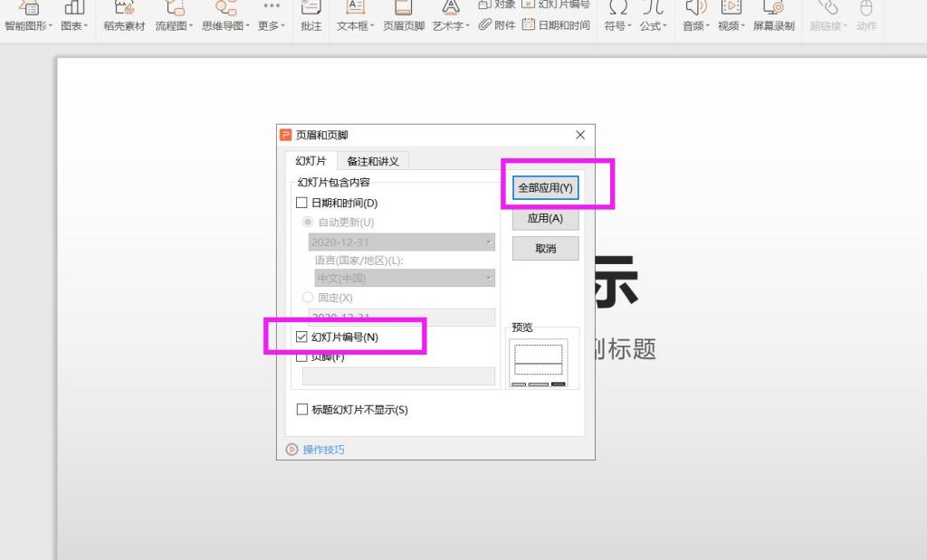Expand the 公式 dropdown arrow
Image resolution: width=927 pixels, height=560 pixels.
[x=664, y=26]
